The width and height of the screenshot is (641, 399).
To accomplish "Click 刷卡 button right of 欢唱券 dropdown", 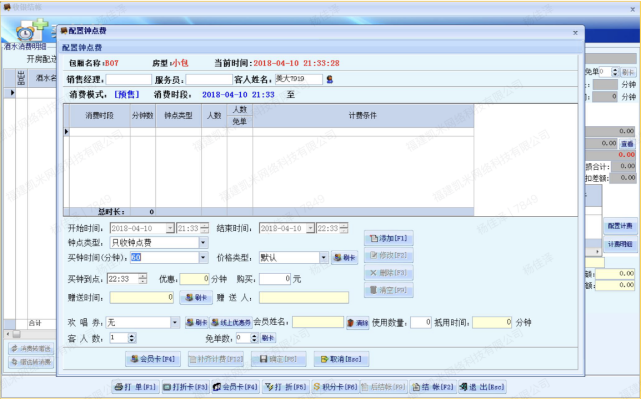I will point(197,323).
